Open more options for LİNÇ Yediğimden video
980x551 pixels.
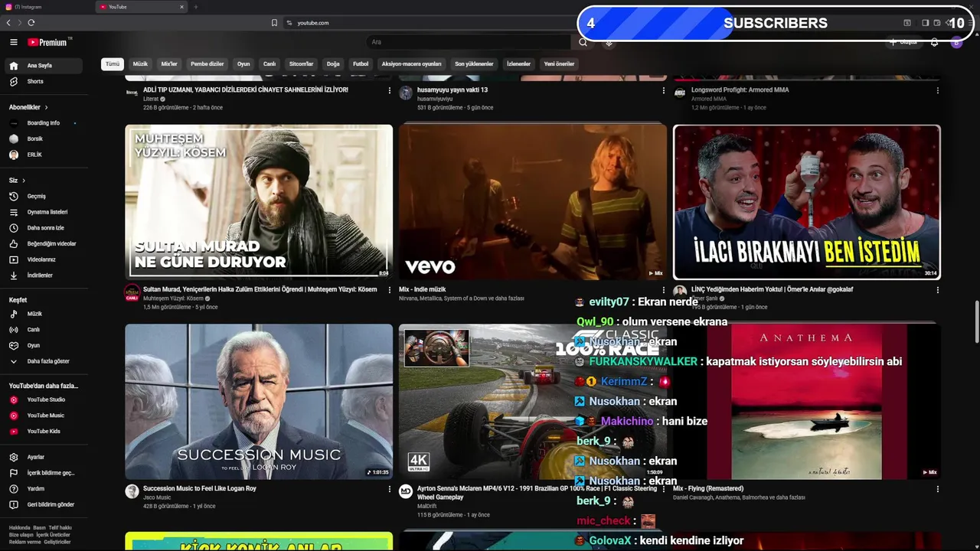pos(937,291)
